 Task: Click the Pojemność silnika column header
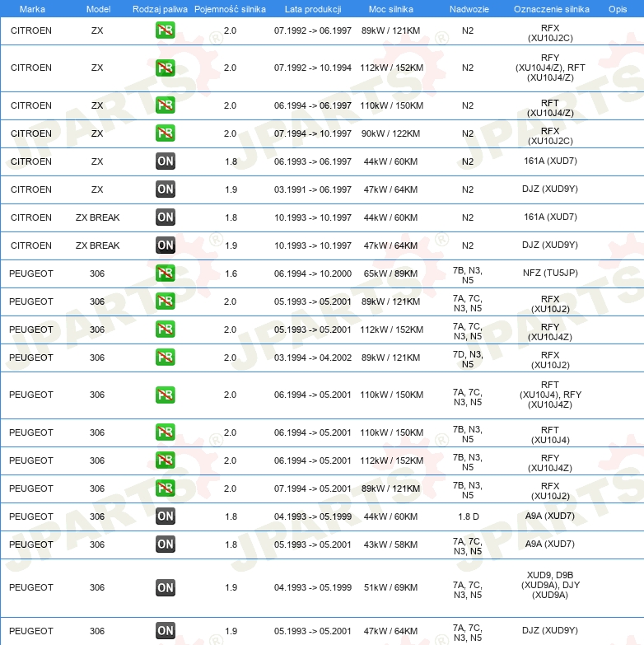coord(230,9)
